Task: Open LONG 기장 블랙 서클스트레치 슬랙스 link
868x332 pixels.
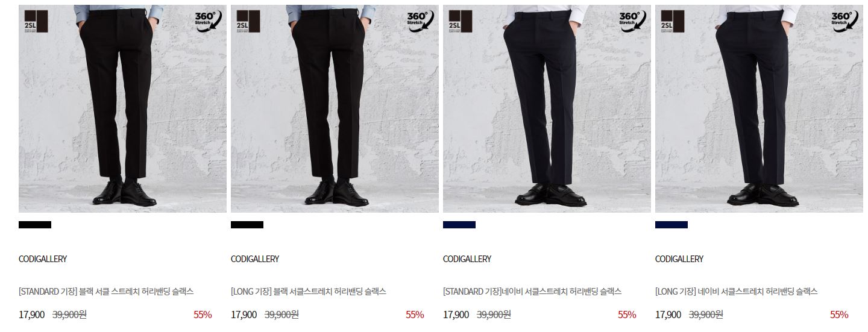Action: (309, 292)
